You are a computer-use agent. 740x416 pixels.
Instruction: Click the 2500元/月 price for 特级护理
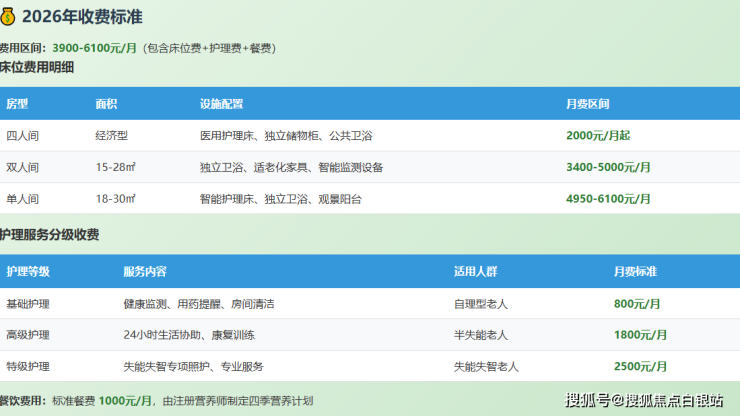click(x=640, y=367)
